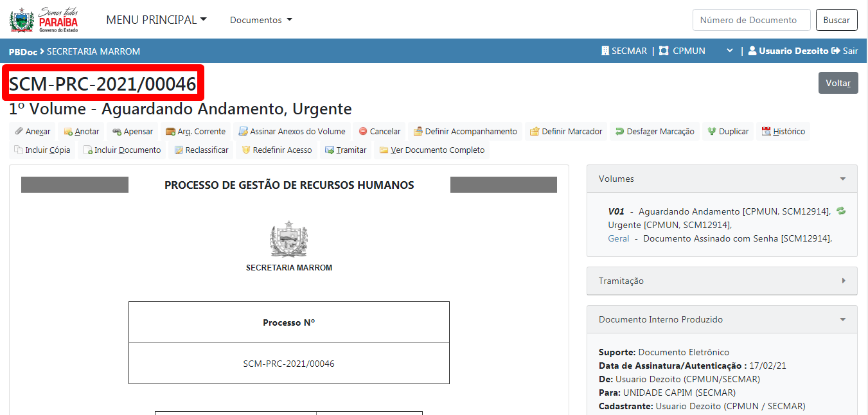This screenshot has height=415, width=868.
Task: Select Definir Marcador
Action: point(566,131)
